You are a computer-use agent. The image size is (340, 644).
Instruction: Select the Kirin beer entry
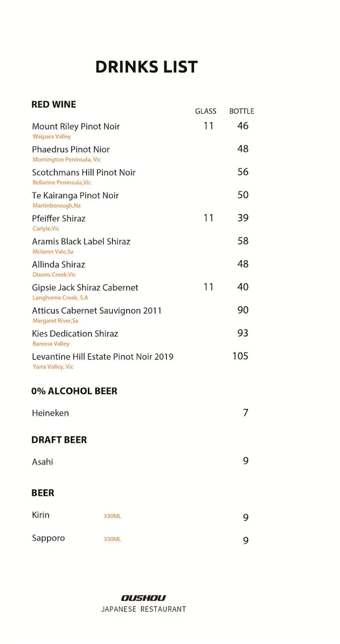(41, 515)
